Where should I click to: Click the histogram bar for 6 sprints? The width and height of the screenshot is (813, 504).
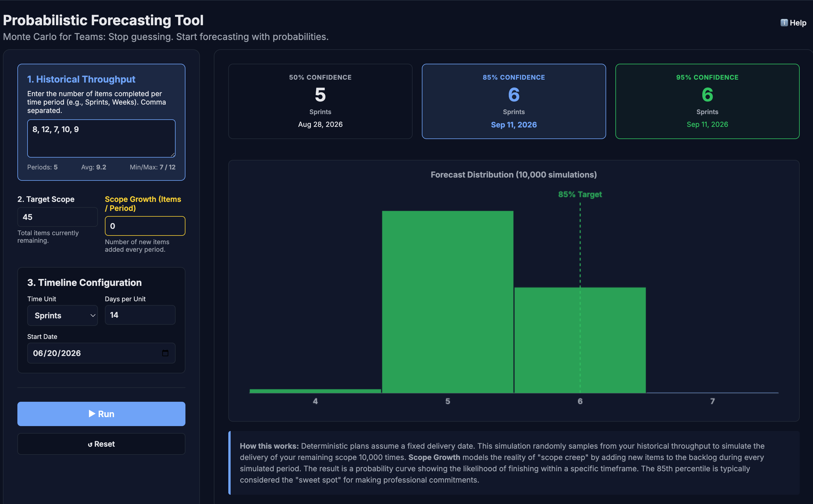coord(580,340)
